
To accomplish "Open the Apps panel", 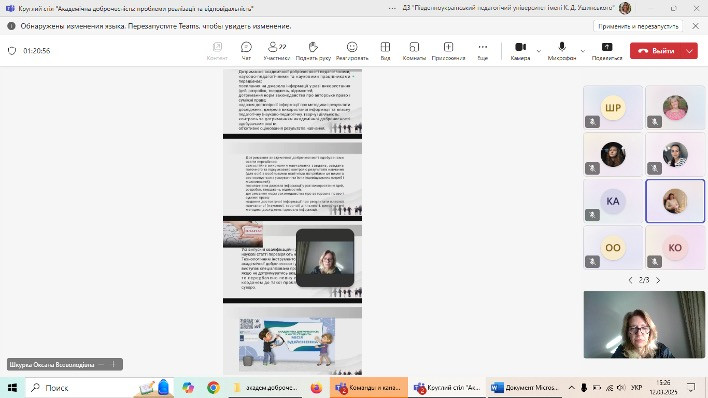I will (448, 51).
